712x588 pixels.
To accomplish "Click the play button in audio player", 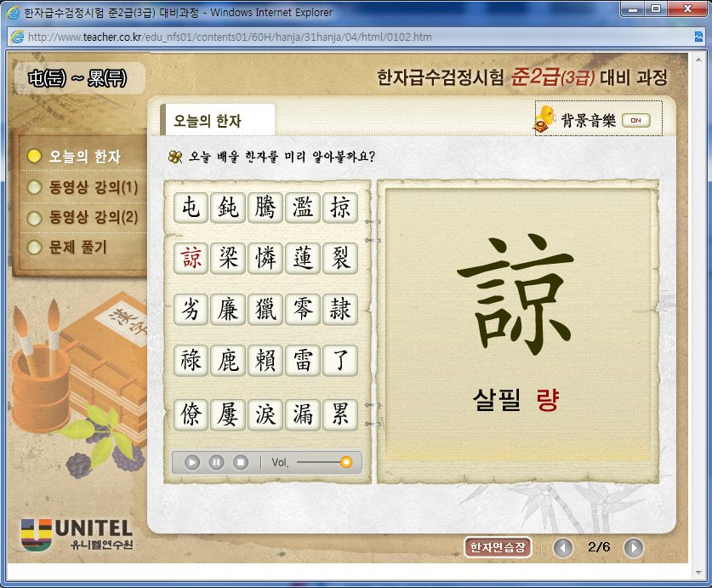I will pos(192,463).
